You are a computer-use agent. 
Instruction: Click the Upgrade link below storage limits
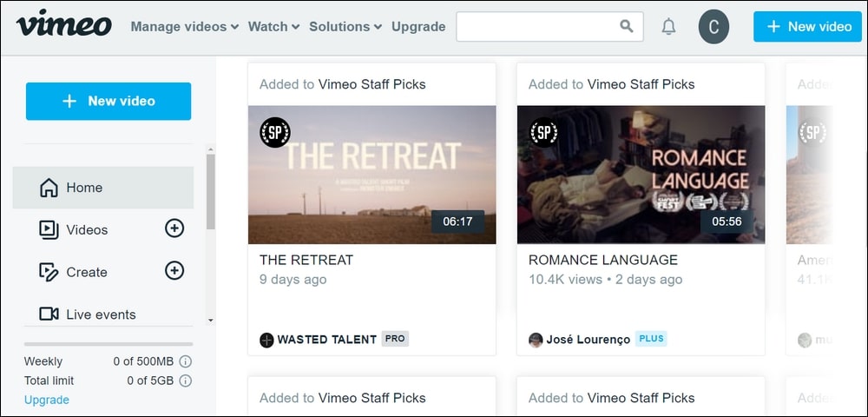point(47,400)
